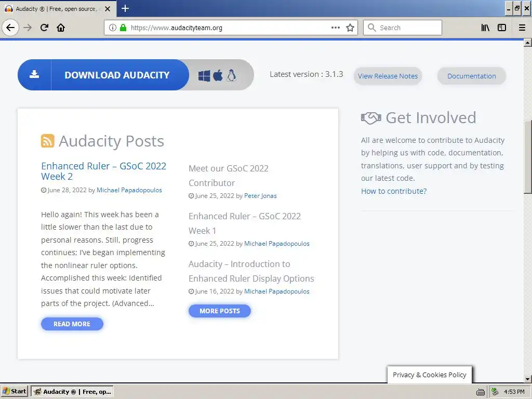The height and width of the screenshot is (399, 532).
Task: Close the Audacity browser tab
Action: point(108,9)
